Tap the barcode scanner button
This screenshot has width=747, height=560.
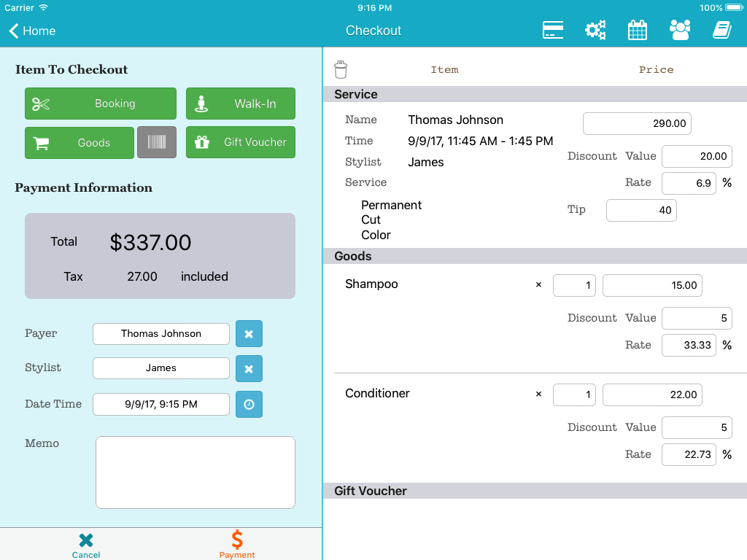pyautogui.click(x=157, y=142)
